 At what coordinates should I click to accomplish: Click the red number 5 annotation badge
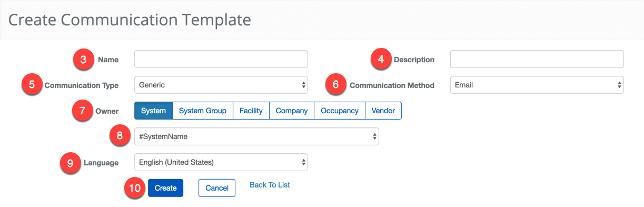tap(32, 85)
